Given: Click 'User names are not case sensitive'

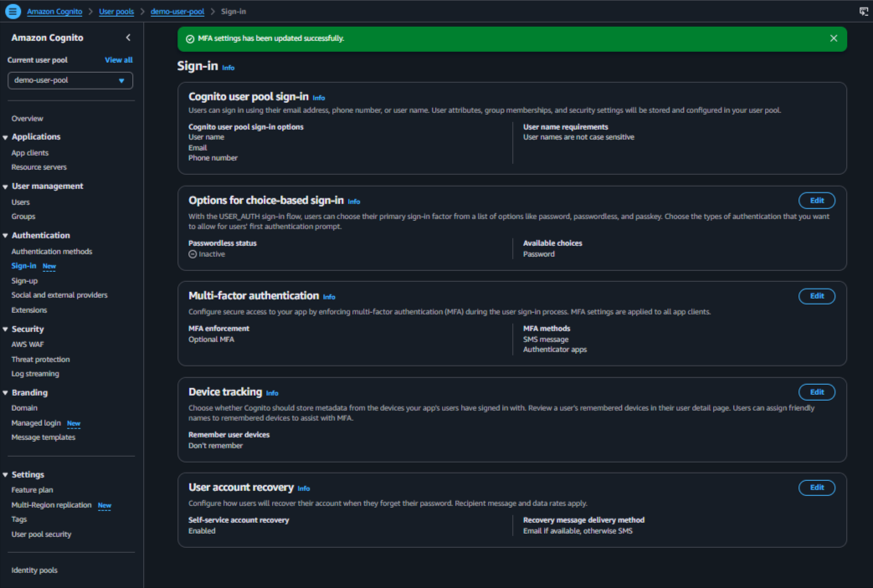Looking at the screenshot, I should coord(578,137).
